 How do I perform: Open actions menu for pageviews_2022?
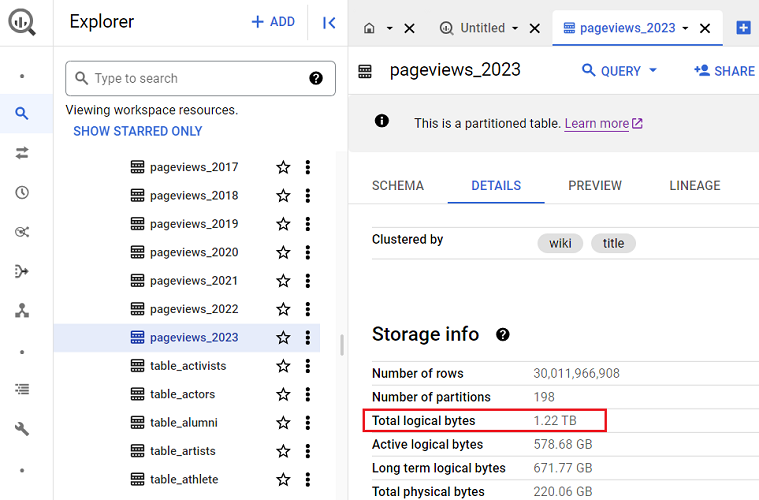(x=308, y=309)
